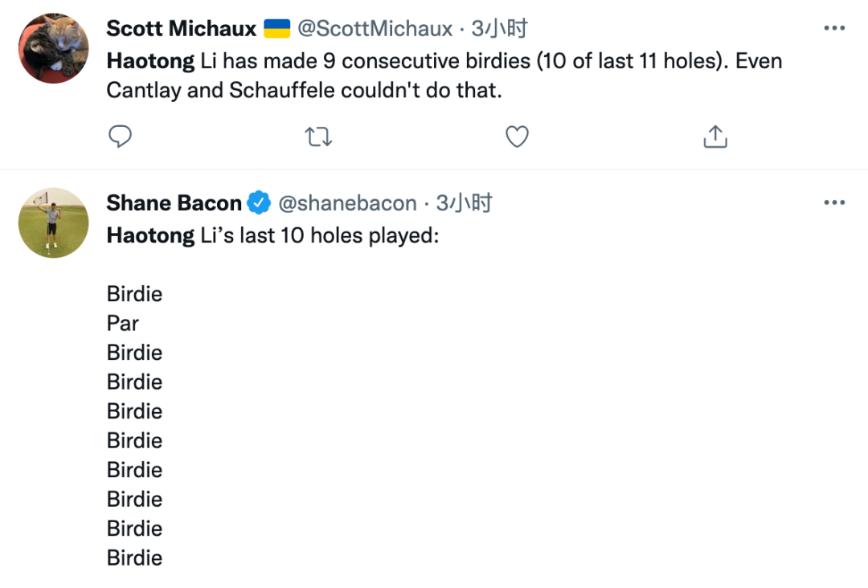The width and height of the screenshot is (868, 588).
Task: Share Scott Michaux's tweet
Action: [x=714, y=137]
